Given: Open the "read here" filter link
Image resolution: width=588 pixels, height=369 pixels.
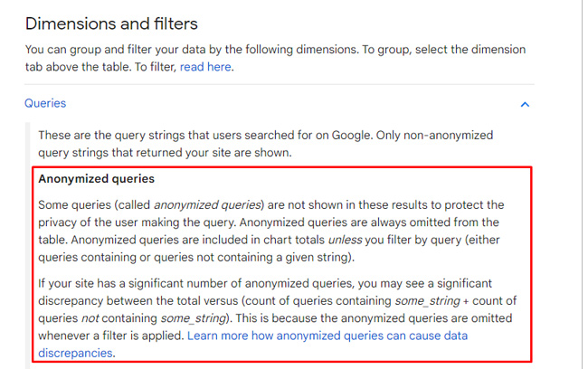Looking at the screenshot, I should (x=206, y=66).
